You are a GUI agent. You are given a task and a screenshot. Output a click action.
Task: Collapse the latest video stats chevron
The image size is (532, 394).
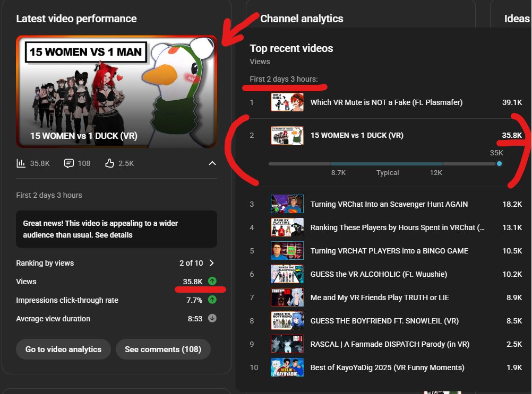[x=212, y=163]
